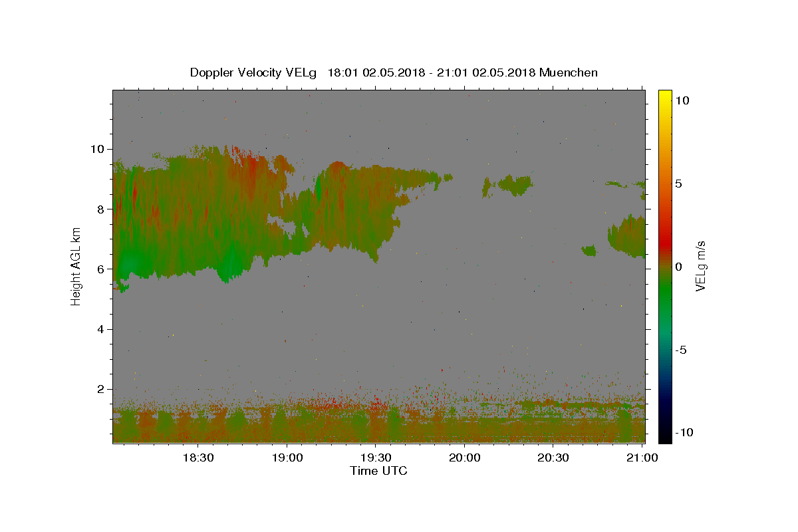This screenshot has width=798, height=532.
Task: Click the 'Height AGL km' y-axis label
Action: (76, 266)
